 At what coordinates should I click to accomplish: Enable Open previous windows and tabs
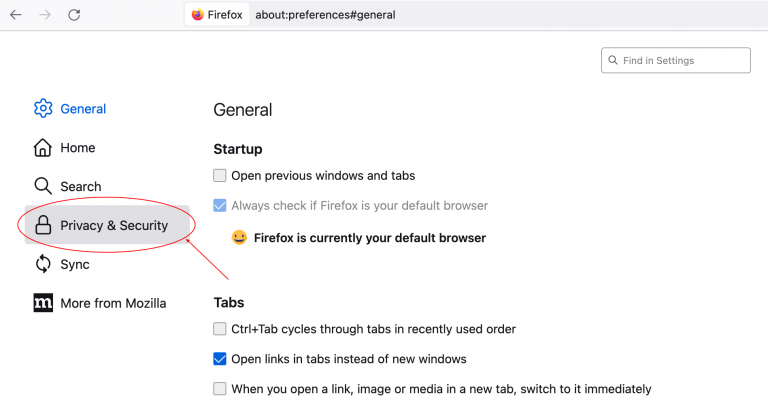[x=220, y=176]
